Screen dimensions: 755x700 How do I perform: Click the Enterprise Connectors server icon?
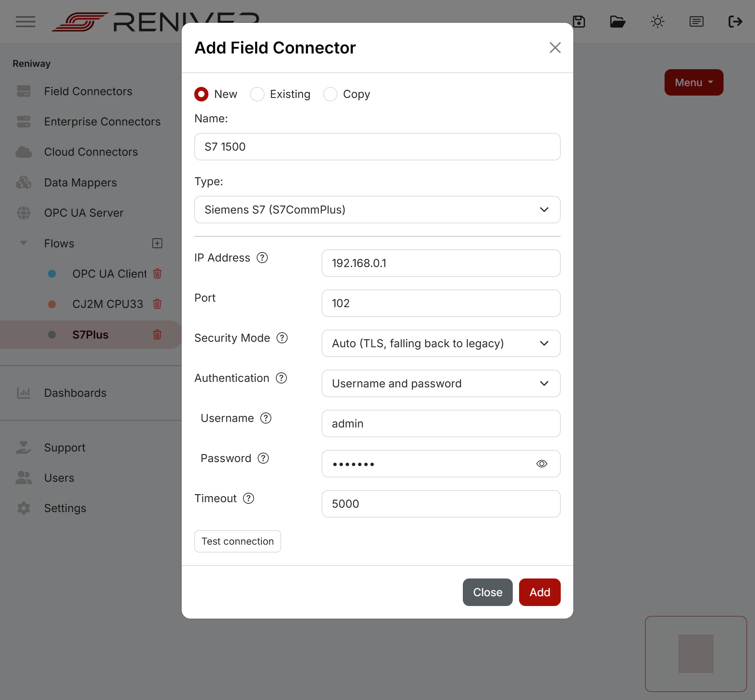pos(24,122)
